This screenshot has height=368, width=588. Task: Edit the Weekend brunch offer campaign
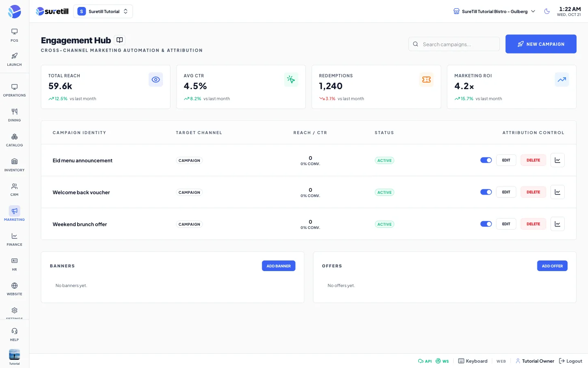(x=506, y=224)
